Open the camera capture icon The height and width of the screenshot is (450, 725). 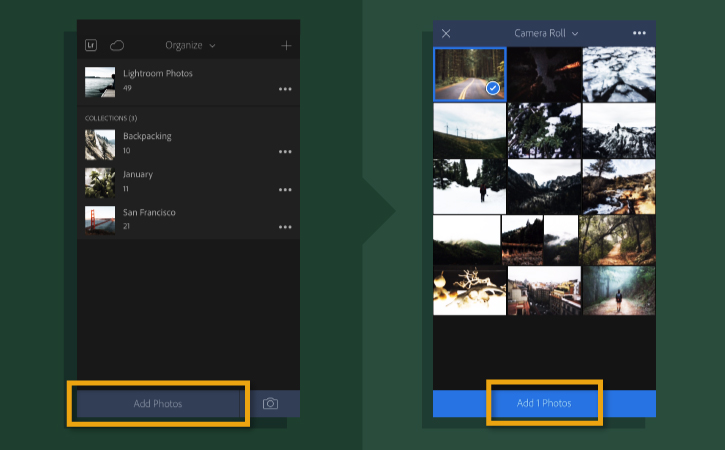point(270,404)
